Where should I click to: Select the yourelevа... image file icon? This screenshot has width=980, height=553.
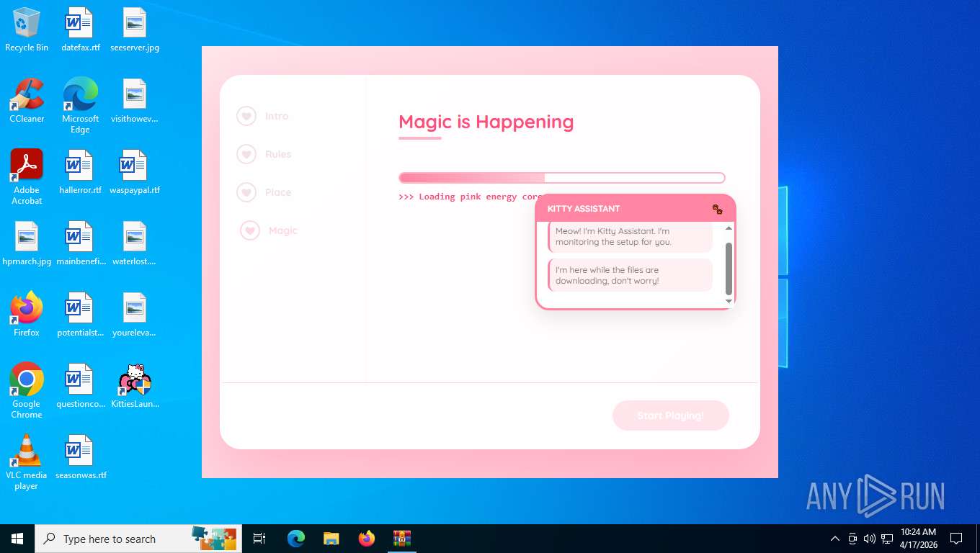[135, 315]
